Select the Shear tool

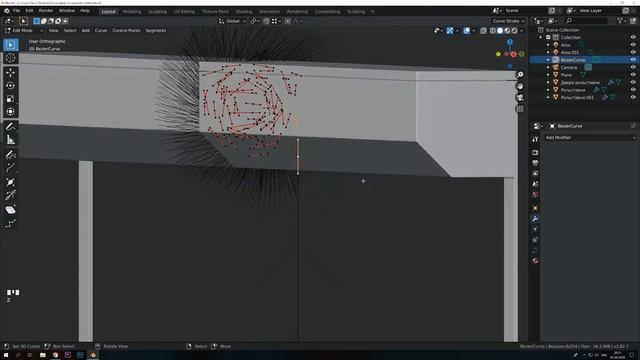pos(11,210)
